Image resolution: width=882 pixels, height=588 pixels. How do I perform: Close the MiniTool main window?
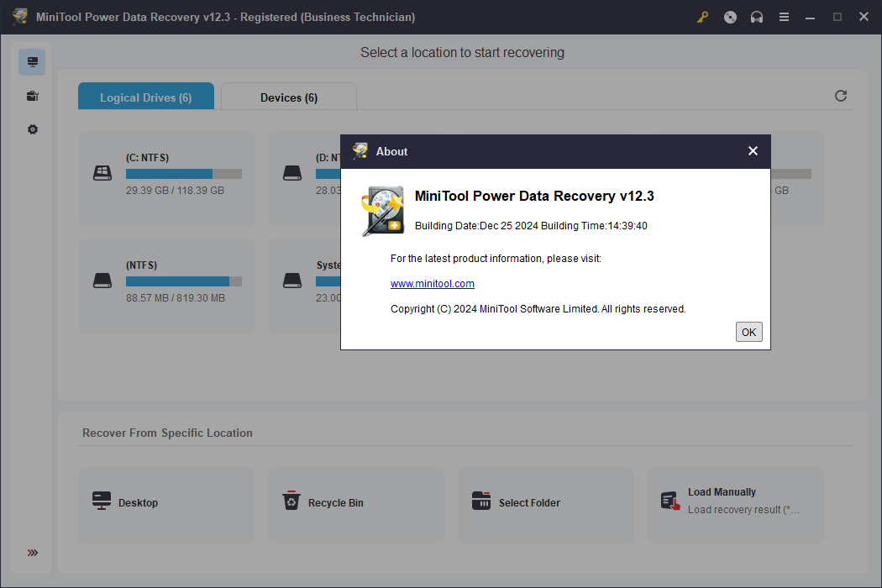click(x=864, y=17)
